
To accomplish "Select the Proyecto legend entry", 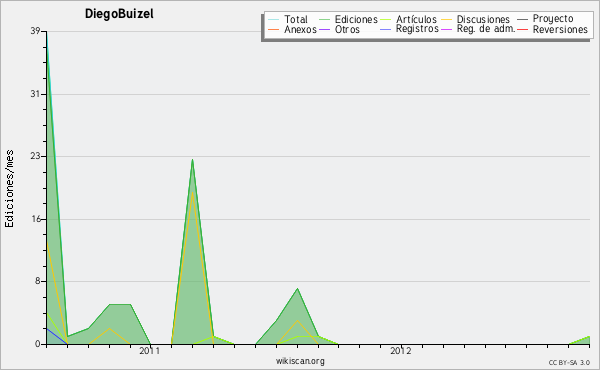I will [x=545, y=18].
